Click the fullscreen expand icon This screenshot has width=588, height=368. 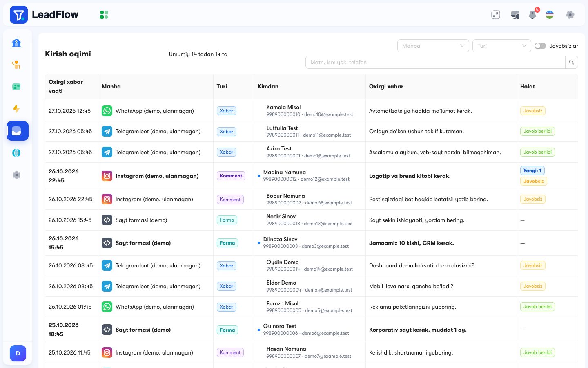pyautogui.click(x=496, y=15)
